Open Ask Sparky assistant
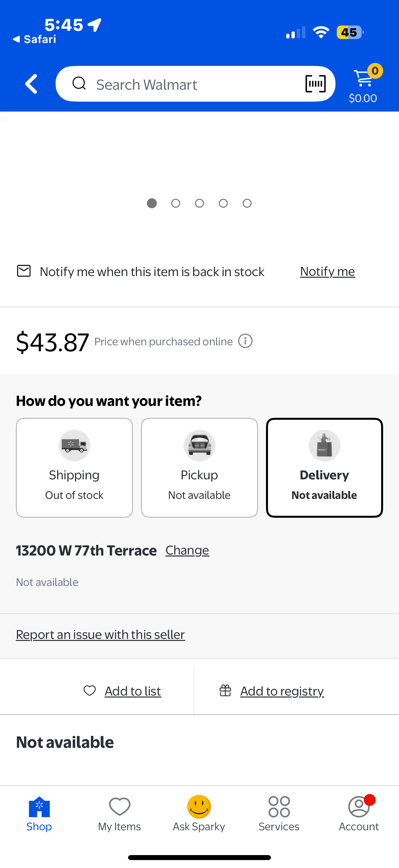Viewport: 399px width, 868px height. pos(199,813)
